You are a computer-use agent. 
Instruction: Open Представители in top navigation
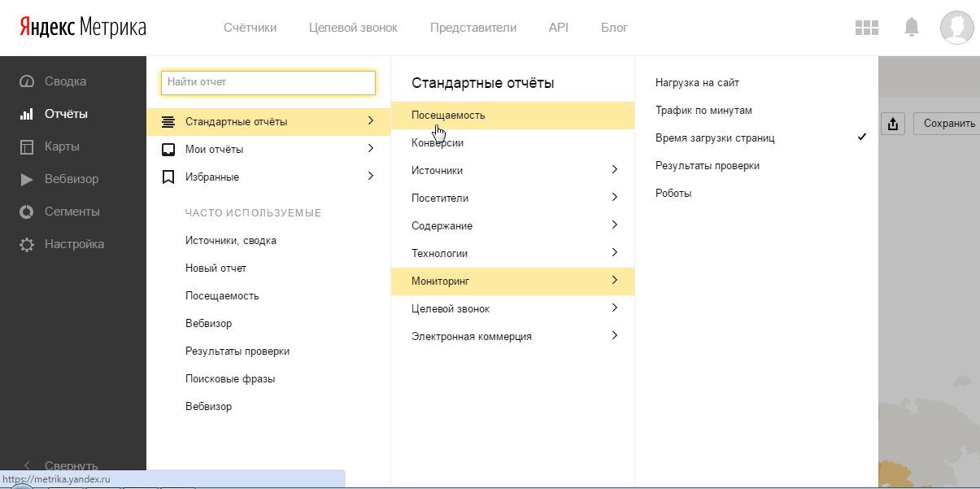(x=473, y=28)
